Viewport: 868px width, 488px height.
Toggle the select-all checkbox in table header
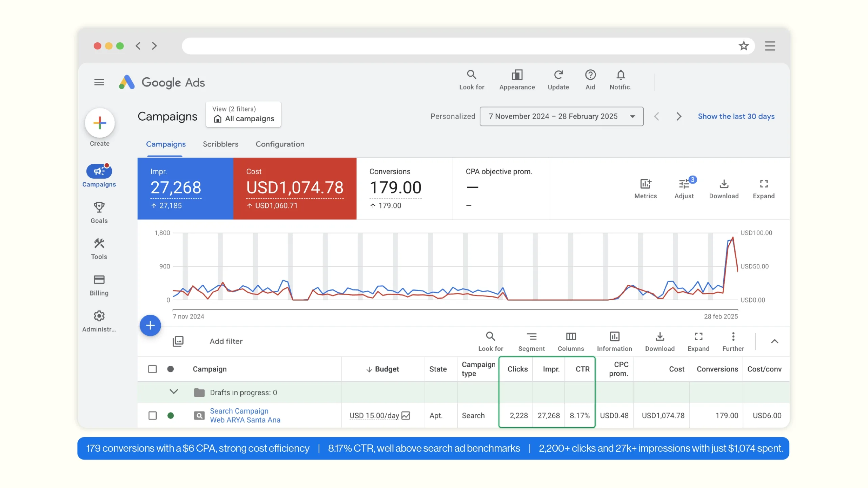point(153,369)
